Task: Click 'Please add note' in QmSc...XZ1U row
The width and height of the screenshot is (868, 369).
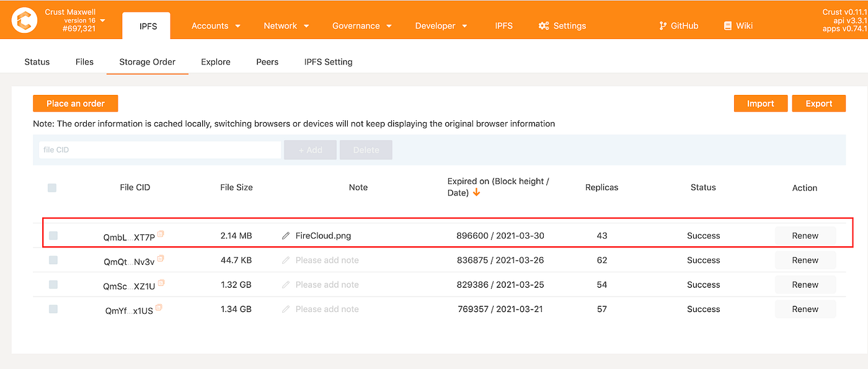Action: (x=327, y=285)
